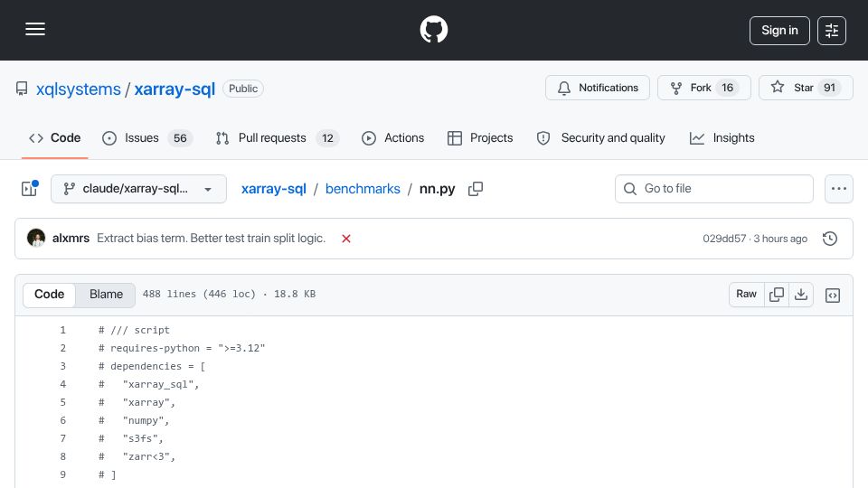
Task: Click the "# /// script" first code line
Action: point(134,330)
